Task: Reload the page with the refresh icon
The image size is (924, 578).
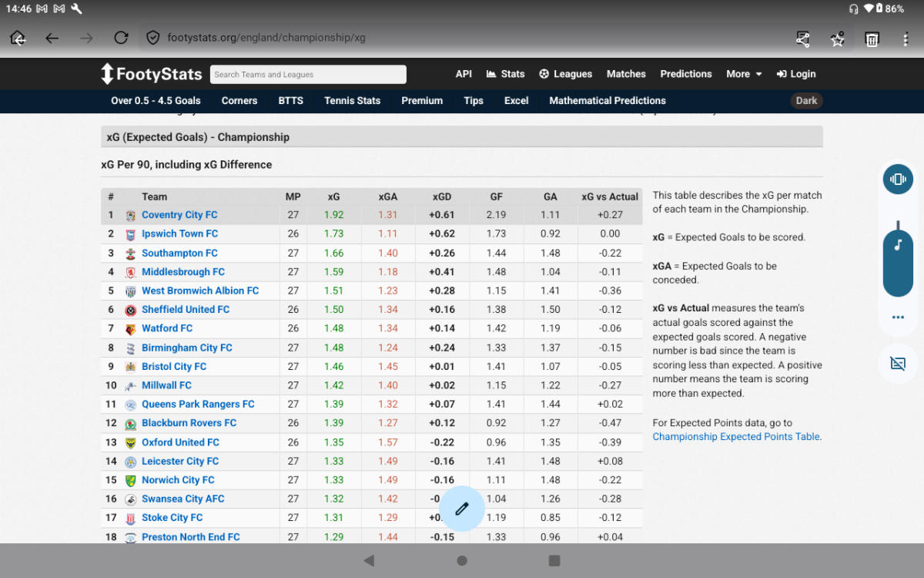Action: (121, 38)
